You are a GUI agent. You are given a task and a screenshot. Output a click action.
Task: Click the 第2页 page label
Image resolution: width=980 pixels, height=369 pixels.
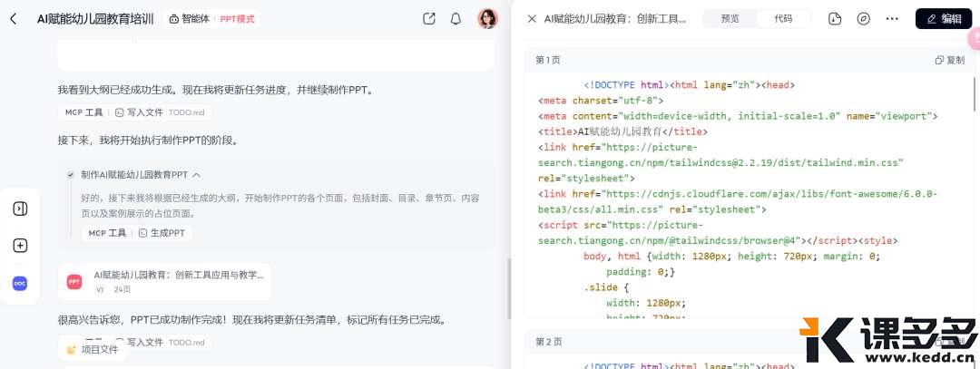(x=548, y=342)
